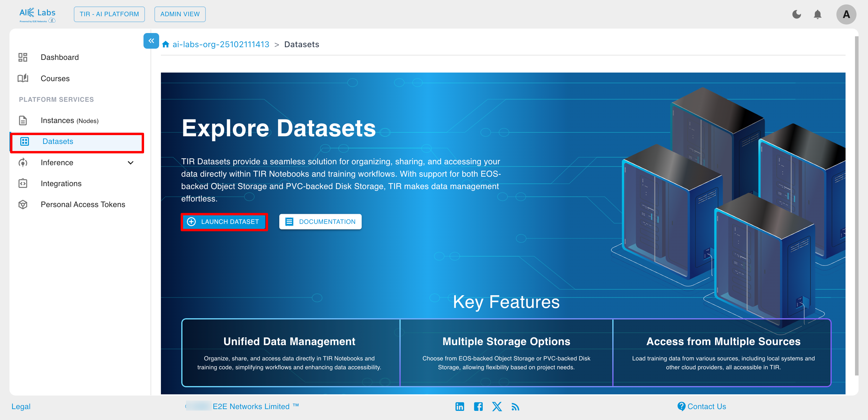This screenshot has height=420, width=868.
Task: Open notifications bell
Action: [x=818, y=14]
